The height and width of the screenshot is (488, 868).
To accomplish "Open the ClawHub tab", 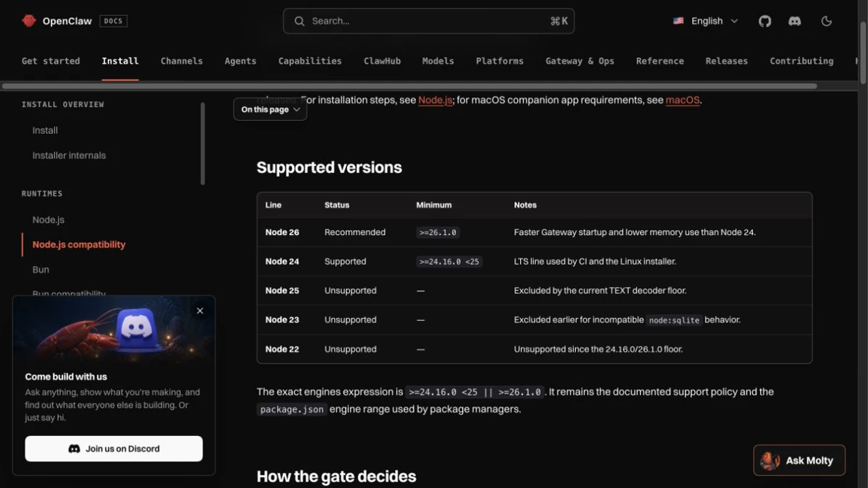I will pos(382,61).
